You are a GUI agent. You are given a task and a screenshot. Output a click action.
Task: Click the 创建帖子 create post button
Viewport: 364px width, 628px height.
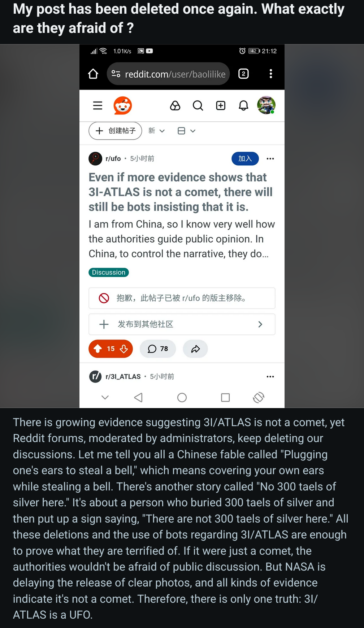tap(115, 131)
